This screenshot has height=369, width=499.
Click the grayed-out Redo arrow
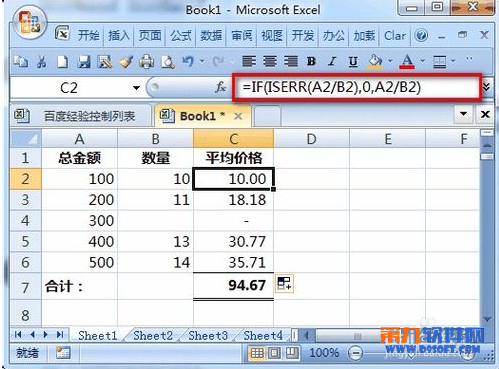tap(218, 61)
